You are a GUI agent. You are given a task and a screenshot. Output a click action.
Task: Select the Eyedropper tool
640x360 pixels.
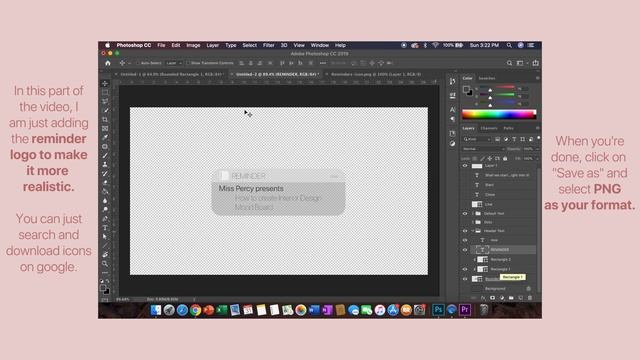(105, 137)
